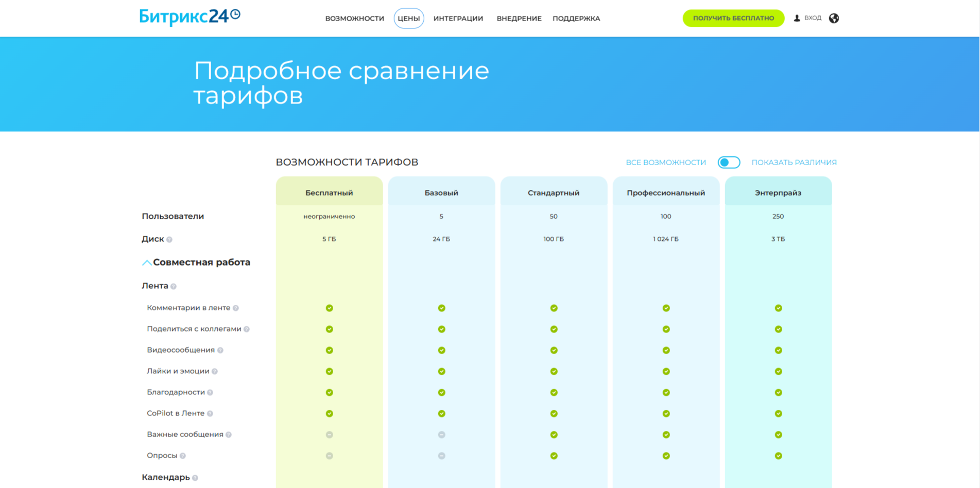Click the Битрикс24 logo

pyautogui.click(x=190, y=17)
